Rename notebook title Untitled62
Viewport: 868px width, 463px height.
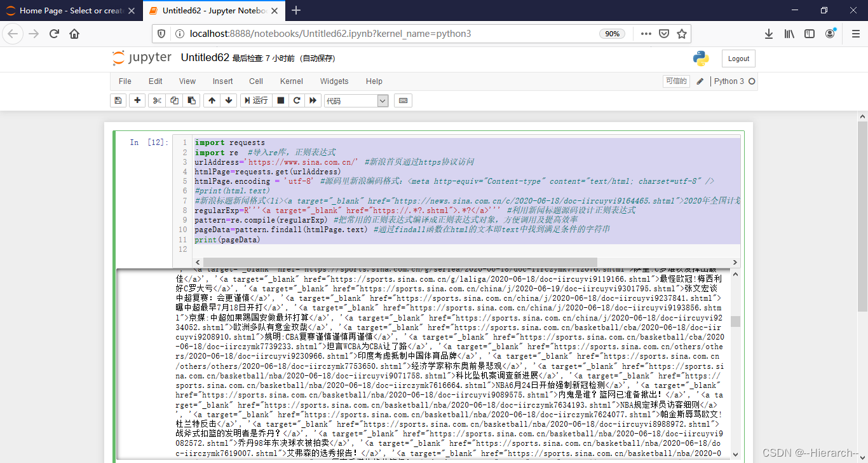[205, 58]
